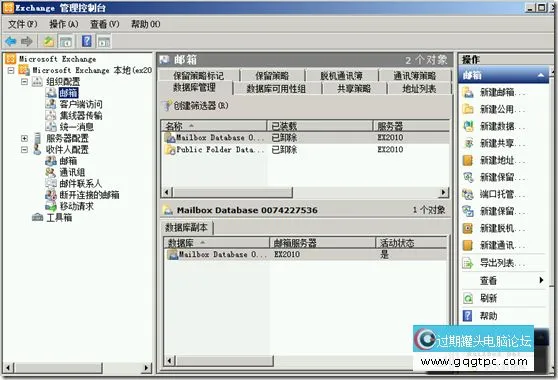The height and width of the screenshot is (380, 558).
Task: Switch to 数据库管理 tab
Action: pos(194,88)
